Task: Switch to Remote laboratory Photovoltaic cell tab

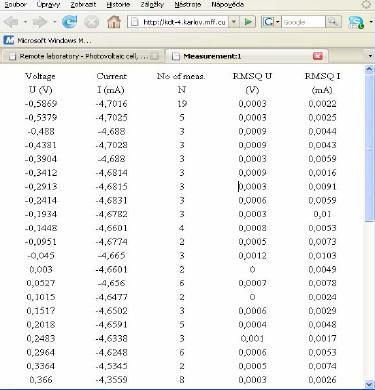Action: pos(83,56)
